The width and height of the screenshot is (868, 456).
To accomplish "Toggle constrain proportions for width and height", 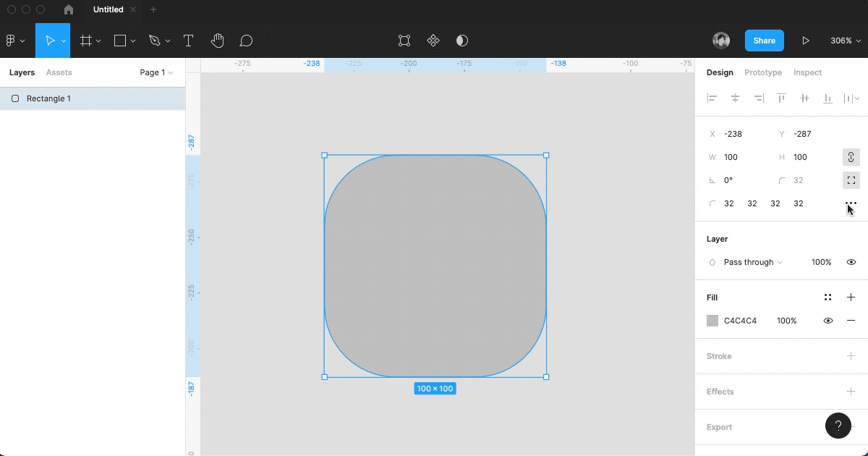I will coord(851,157).
